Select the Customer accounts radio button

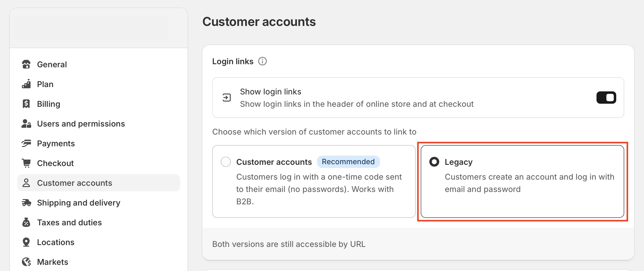pyautogui.click(x=226, y=162)
